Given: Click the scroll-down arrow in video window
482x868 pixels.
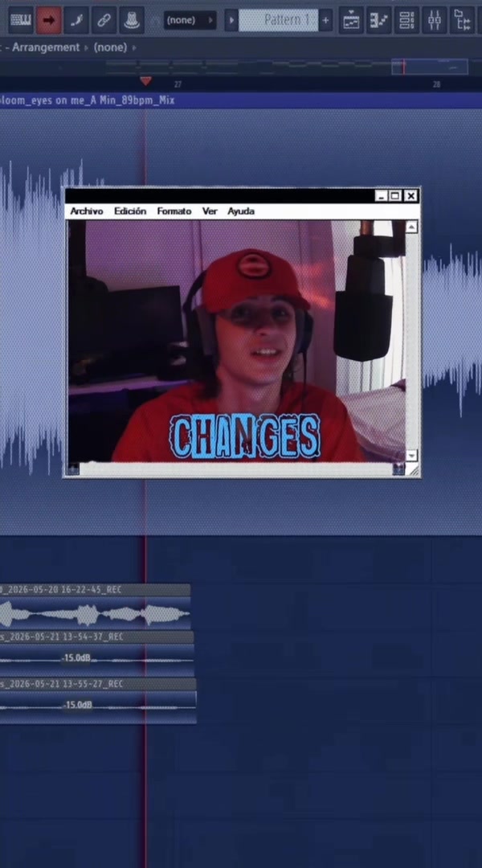Looking at the screenshot, I should (412, 456).
